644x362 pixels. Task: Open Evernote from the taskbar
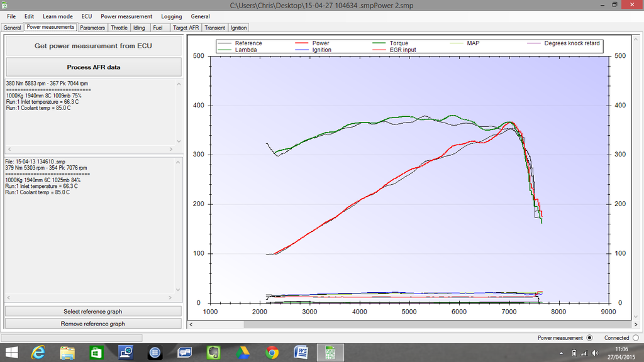[x=214, y=353]
